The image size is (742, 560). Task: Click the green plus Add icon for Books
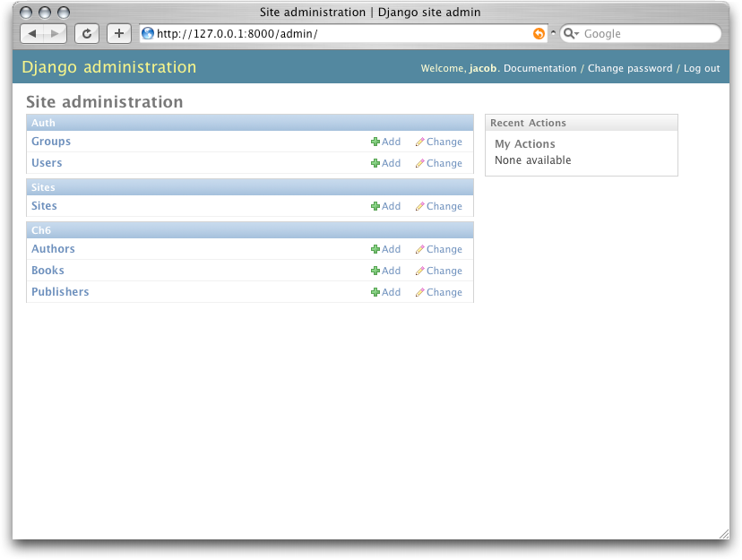tap(375, 271)
